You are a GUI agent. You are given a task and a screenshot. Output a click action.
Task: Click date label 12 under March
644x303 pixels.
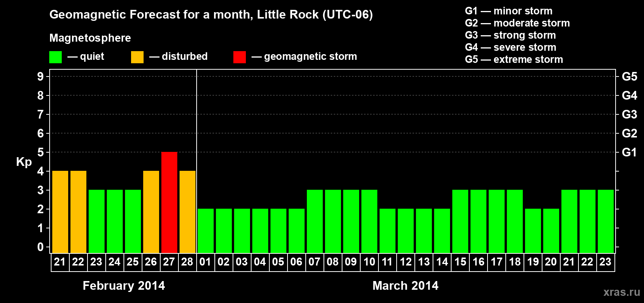[406, 262]
